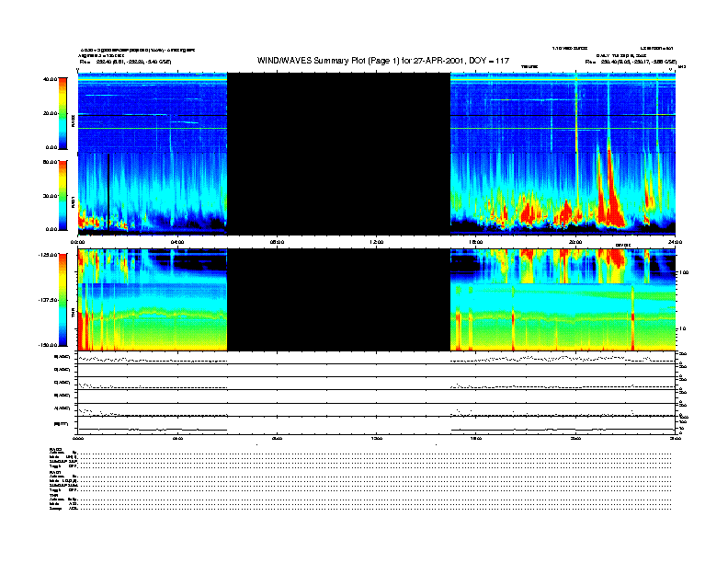The width and height of the screenshot is (728, 563).
Task: Select the 60.00 label on RAD1 scale
Action: 50,162
